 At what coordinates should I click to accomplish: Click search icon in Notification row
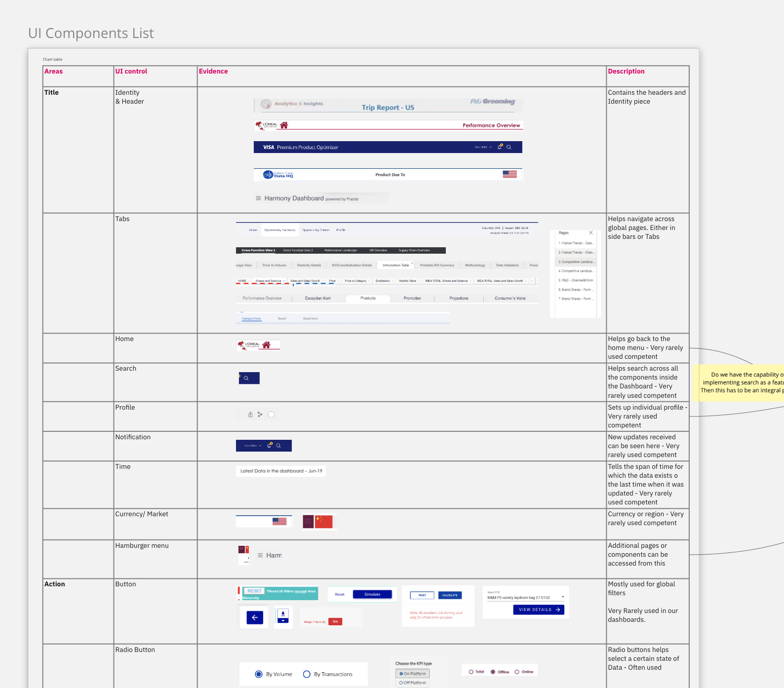278,446
